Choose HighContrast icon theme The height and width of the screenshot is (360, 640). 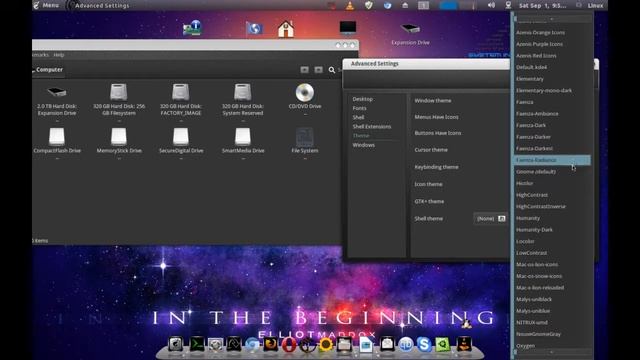tap(532, 195)
